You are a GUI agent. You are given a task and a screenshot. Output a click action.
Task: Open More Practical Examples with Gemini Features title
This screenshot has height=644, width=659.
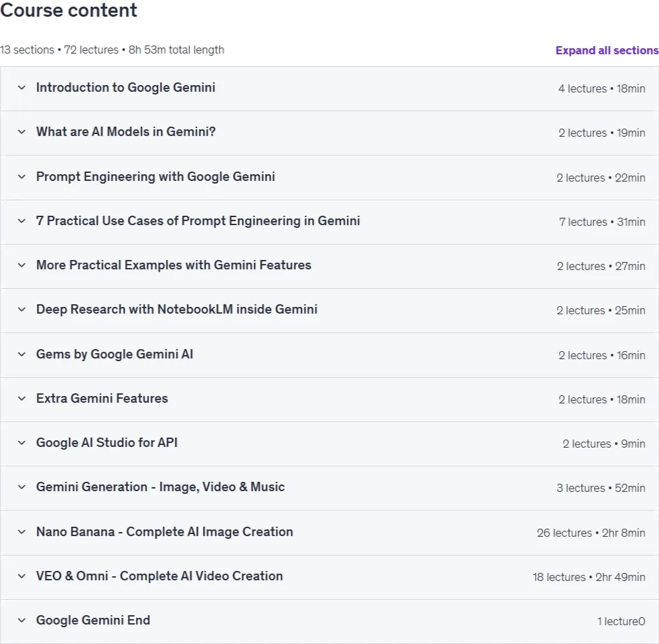point(173,265)
